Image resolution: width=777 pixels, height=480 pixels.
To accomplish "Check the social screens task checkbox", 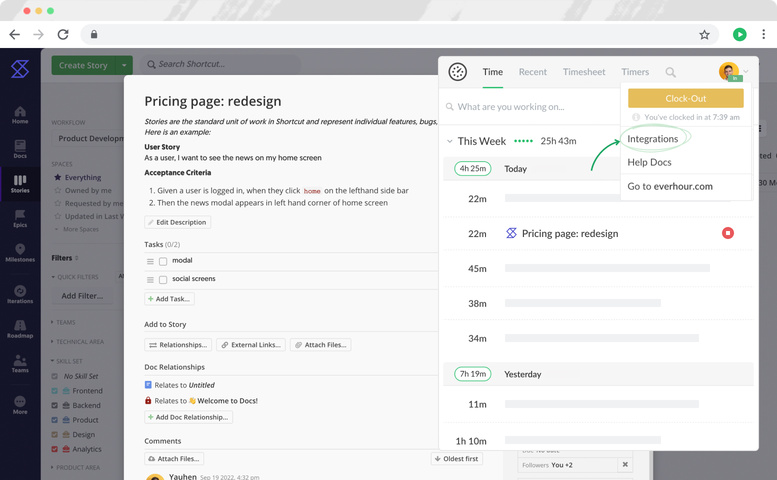I will 163,280.
